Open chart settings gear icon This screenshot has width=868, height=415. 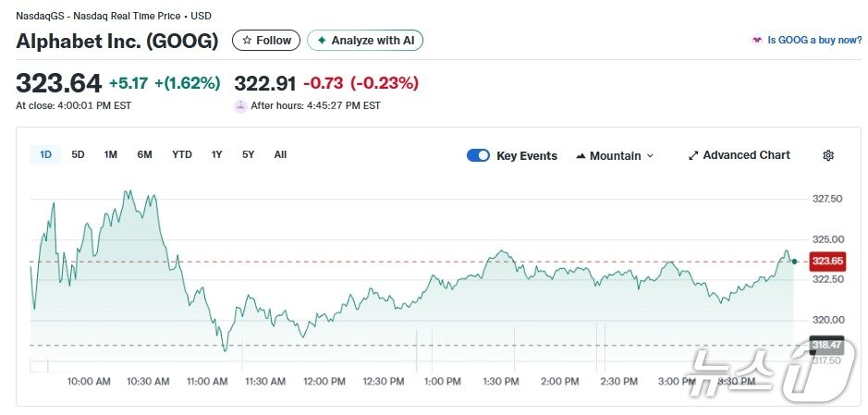click(x=828, y=155)
